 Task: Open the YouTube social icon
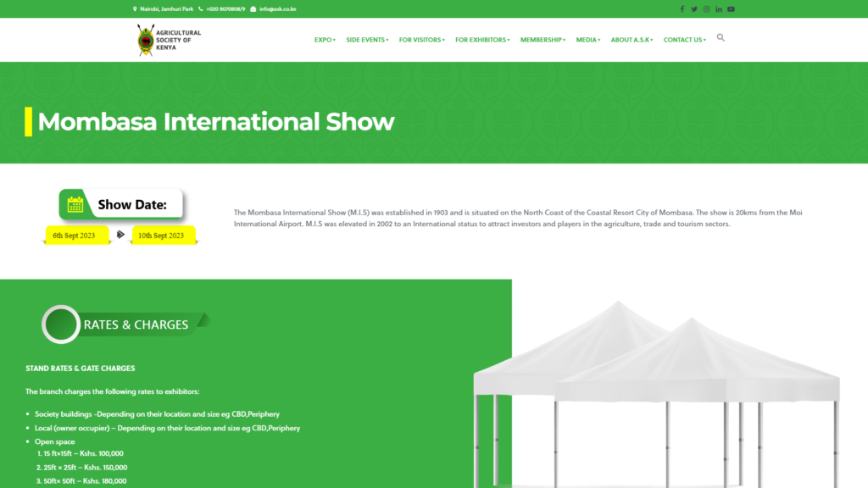[x=731, y=8]
